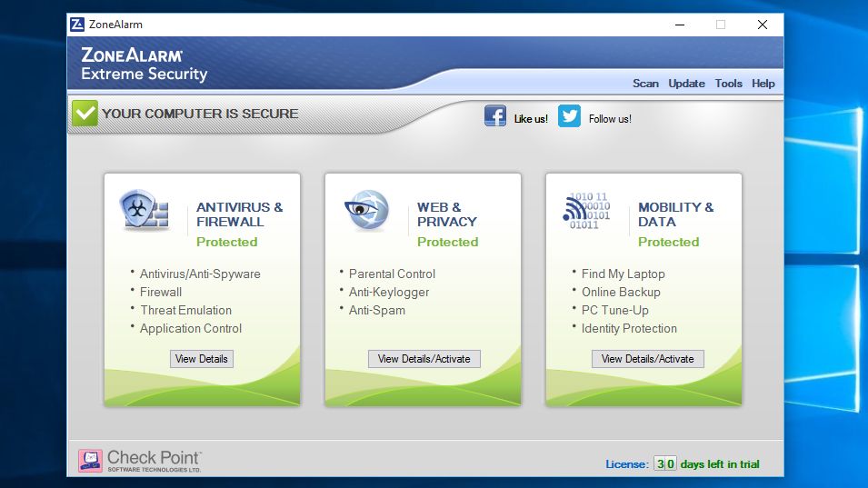
Task: Click the ZoneAlarm title bar Z icon
Action: click(77, 25)
